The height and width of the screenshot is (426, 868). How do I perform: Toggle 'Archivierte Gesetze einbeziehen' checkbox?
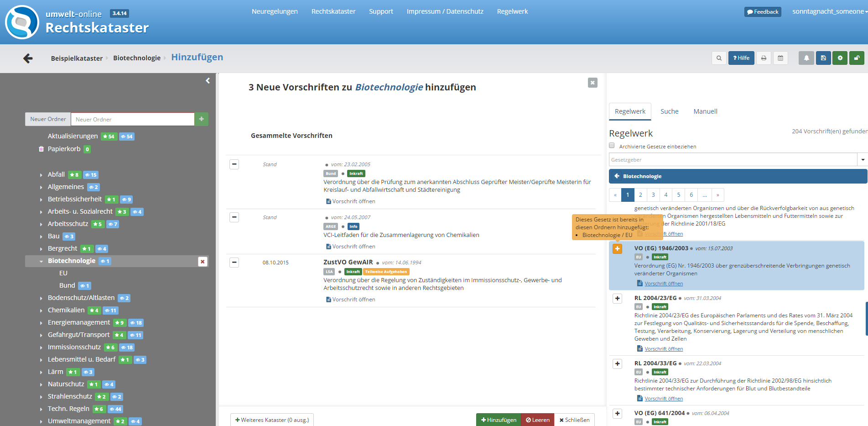tap(612, 146)
